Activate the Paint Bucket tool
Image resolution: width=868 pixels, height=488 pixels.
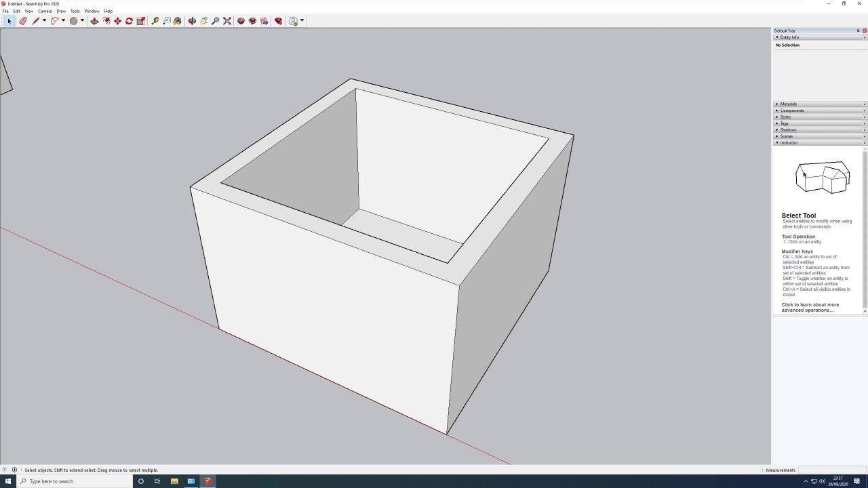point(178,21)
